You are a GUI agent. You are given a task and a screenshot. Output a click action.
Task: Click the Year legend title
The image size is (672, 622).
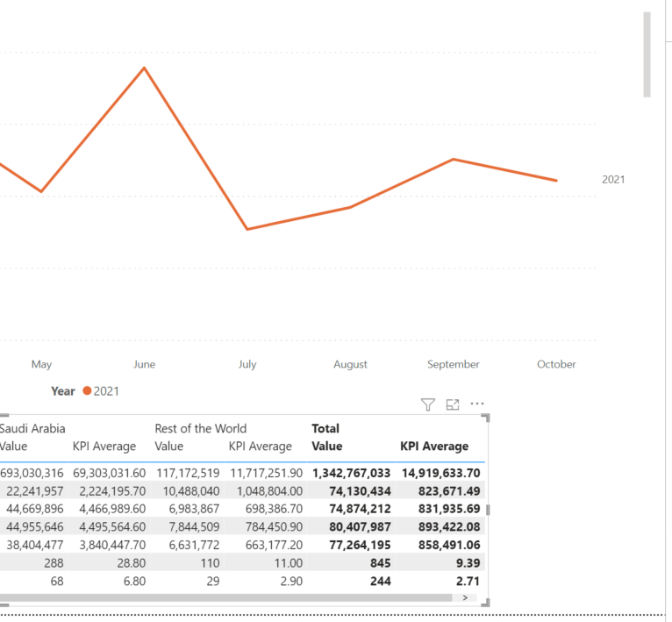[63, 391]
